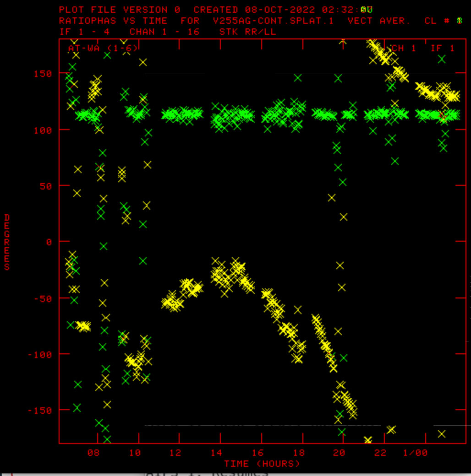
Task: Click the 'RATIOPHAS VS TIME' title text
Action: point(113,21)
